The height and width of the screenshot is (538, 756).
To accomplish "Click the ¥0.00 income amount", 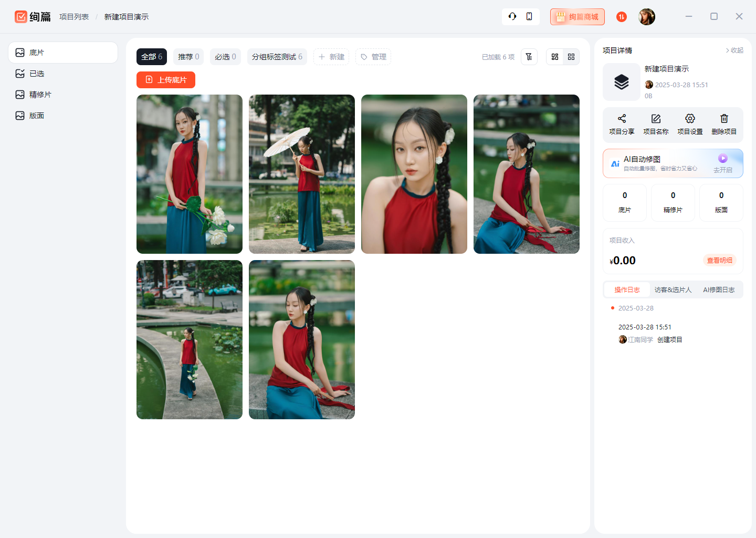I will tap(623, 261).
